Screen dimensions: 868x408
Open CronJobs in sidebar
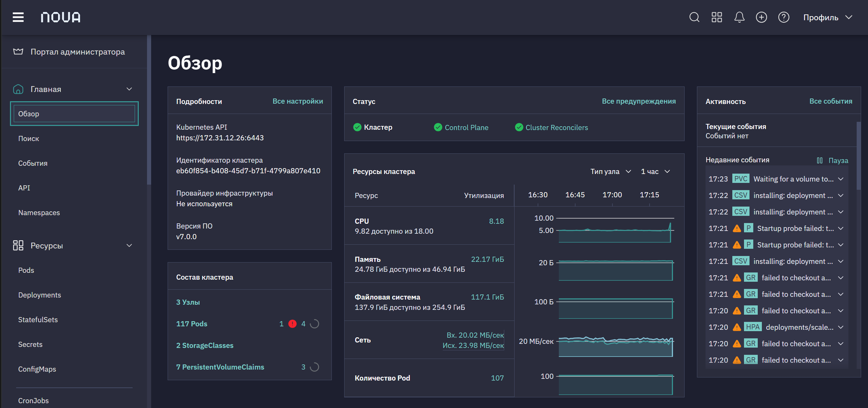point(33,401)
